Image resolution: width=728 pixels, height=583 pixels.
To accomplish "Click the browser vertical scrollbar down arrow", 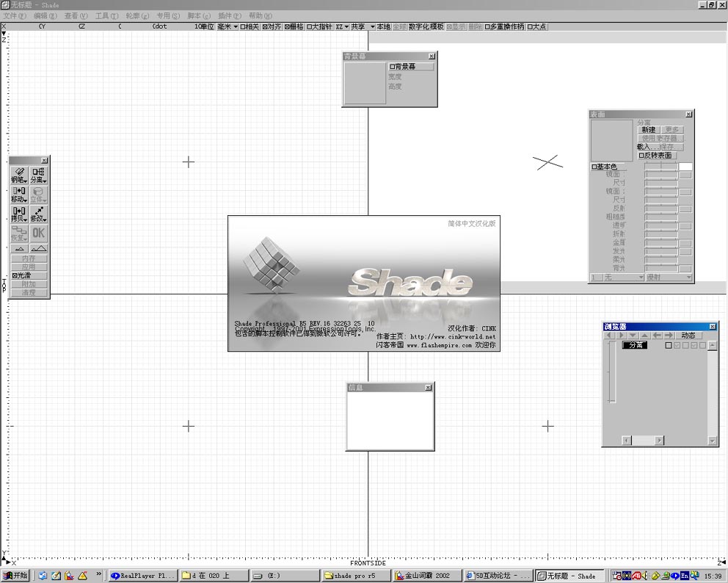I will pyautogui.click(x=713, y=441).
